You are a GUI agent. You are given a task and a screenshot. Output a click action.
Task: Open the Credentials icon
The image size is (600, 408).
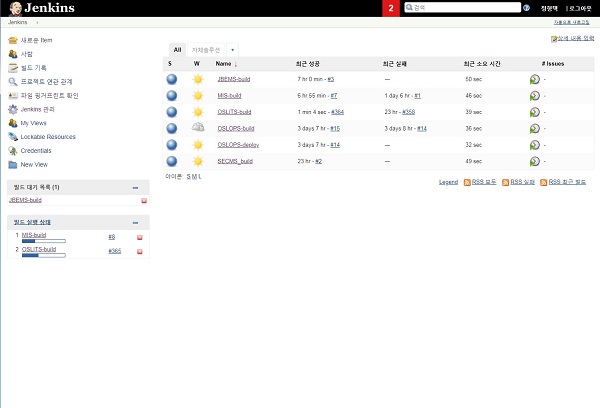(x=13, y=150)
